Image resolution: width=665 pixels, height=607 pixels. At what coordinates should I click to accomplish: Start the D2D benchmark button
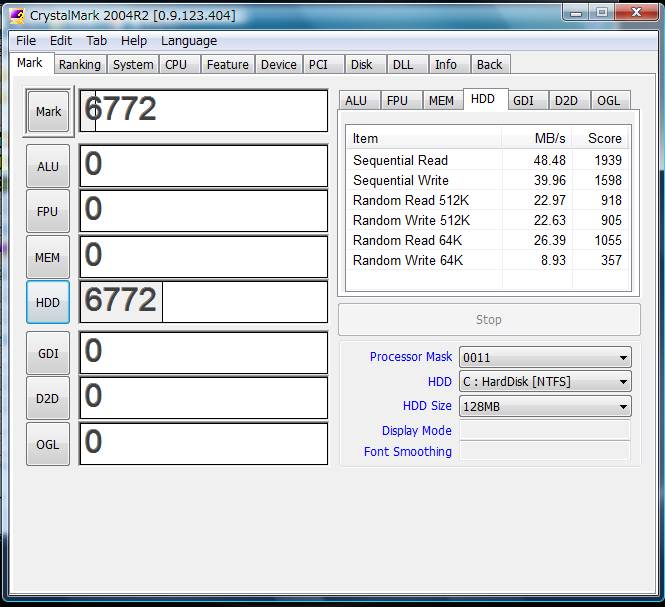tap(48, 398)
